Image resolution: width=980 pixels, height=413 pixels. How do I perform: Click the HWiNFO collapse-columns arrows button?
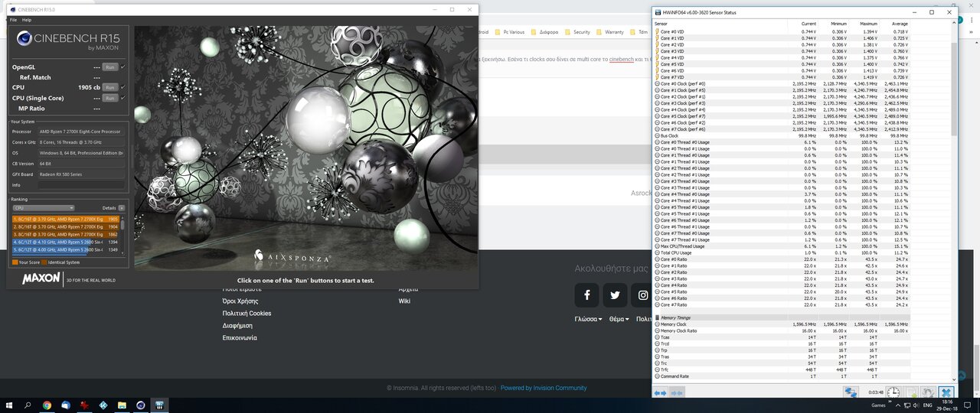(x=677, y=392)
